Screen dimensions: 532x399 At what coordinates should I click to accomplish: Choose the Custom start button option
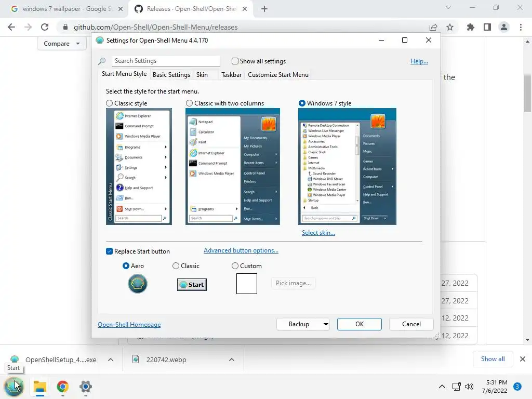[235, 266]
